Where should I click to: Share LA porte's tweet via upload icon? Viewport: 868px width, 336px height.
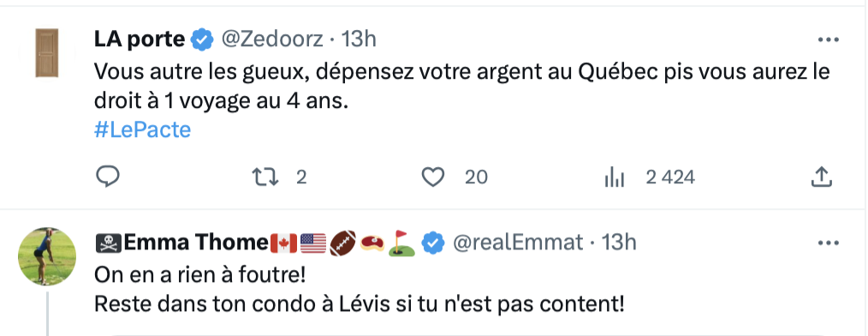822,177
